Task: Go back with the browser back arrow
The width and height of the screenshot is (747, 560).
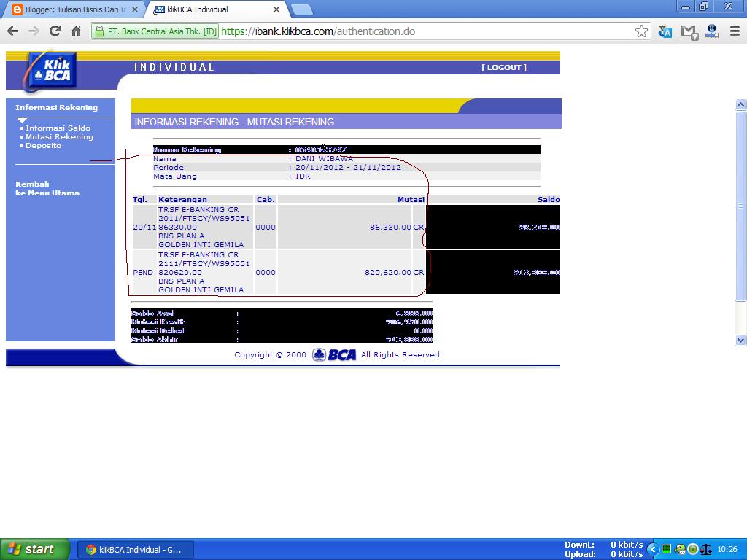Action: pos(13,31)
